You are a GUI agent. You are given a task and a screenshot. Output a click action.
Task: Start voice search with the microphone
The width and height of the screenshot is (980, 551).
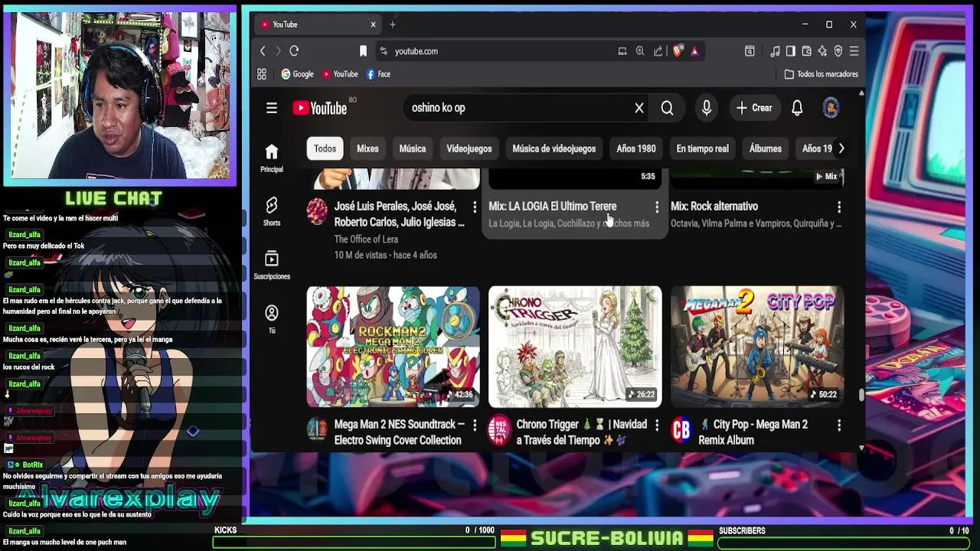click(x=707, y=108)
